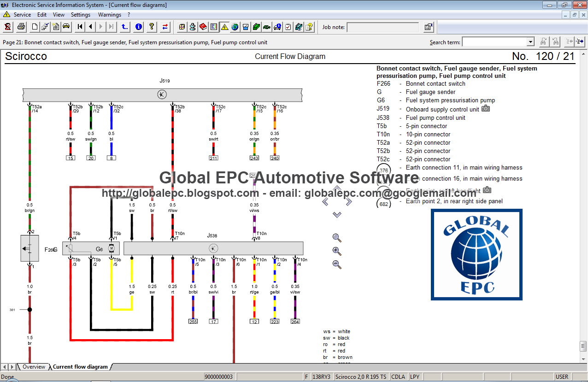
Task: Open the Warnings menu
Action: coord(110,15)
